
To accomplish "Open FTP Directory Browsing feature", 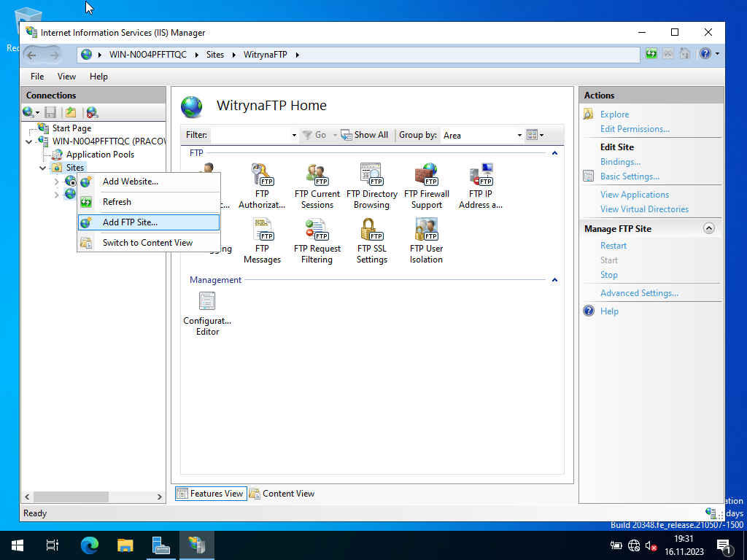I will coord(371,186).
